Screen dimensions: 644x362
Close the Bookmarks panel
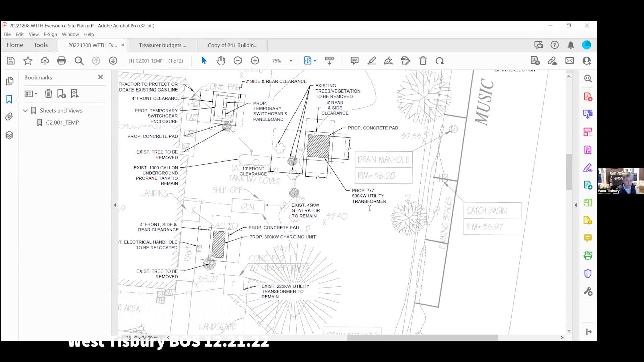[100, 77]
